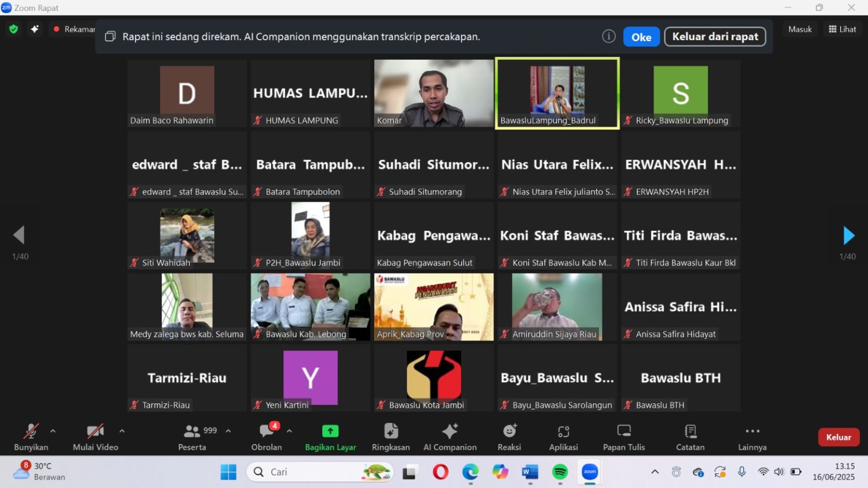Open Spotify from the Windows taskbar
Screen dimensions: 868x488
[x=559, y=472]
